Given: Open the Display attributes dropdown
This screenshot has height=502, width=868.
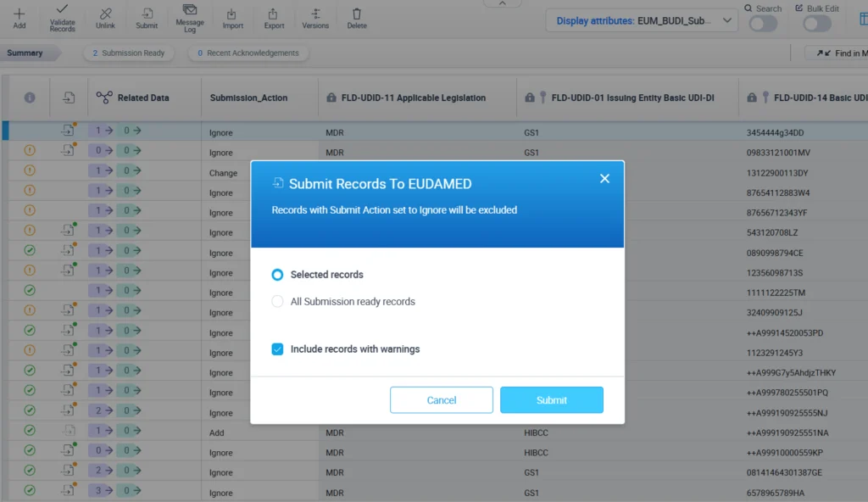Looking at the screenshot, I should 642,21.
